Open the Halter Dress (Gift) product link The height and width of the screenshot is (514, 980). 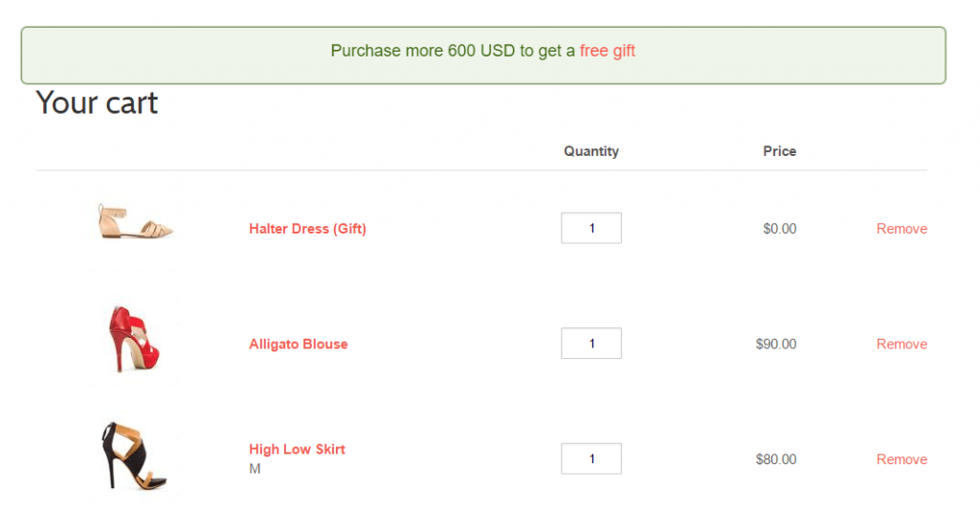(307, 229)
